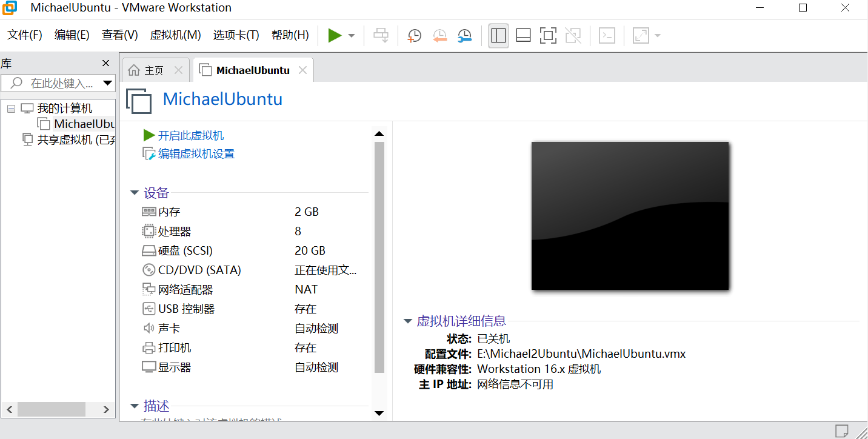868x439 pixels.
Task: Toggle the thumbnail bar view icon
Action: click(x=523, y=36)
